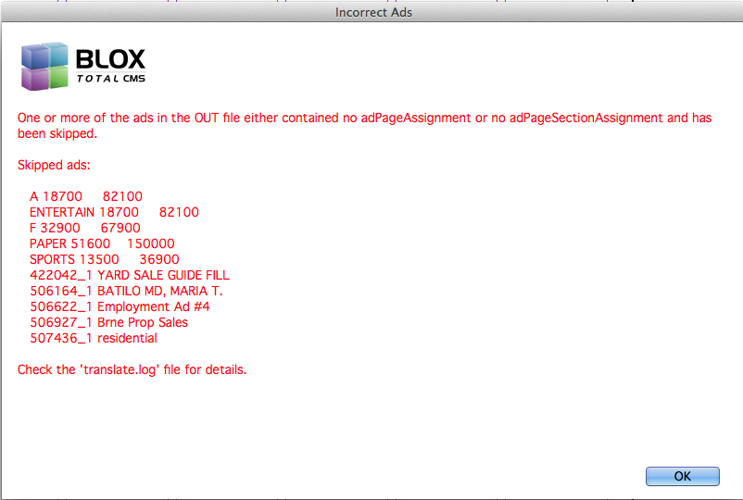Click the 506164_1 BATILO MD, MARIA T. entry
This screenshot has width=743, height=500.
pos(126,291)
